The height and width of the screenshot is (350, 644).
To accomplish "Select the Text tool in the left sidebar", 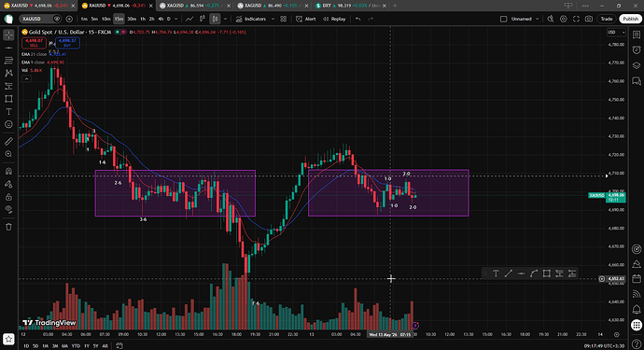I will (8, 111).
